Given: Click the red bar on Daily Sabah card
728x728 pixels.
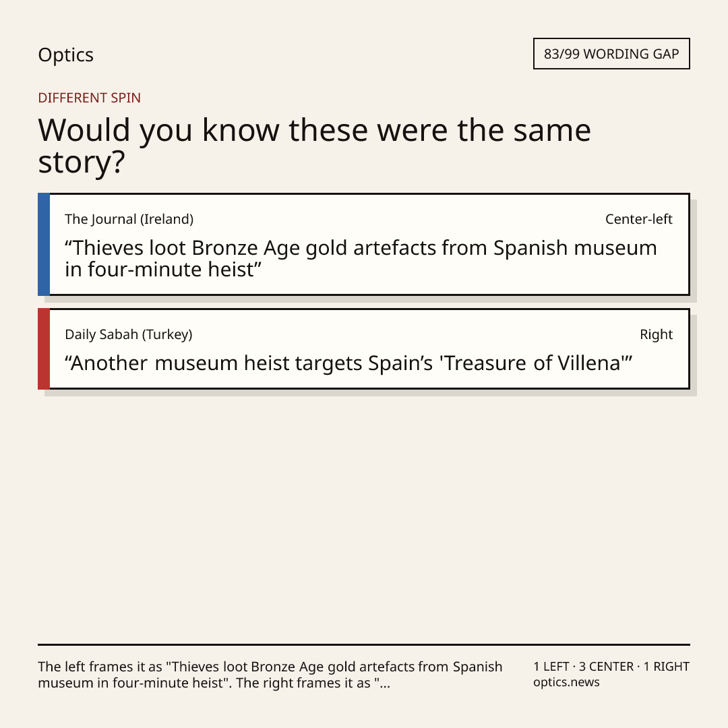Looking at the screenshot, I should click(x=44, y=348).
